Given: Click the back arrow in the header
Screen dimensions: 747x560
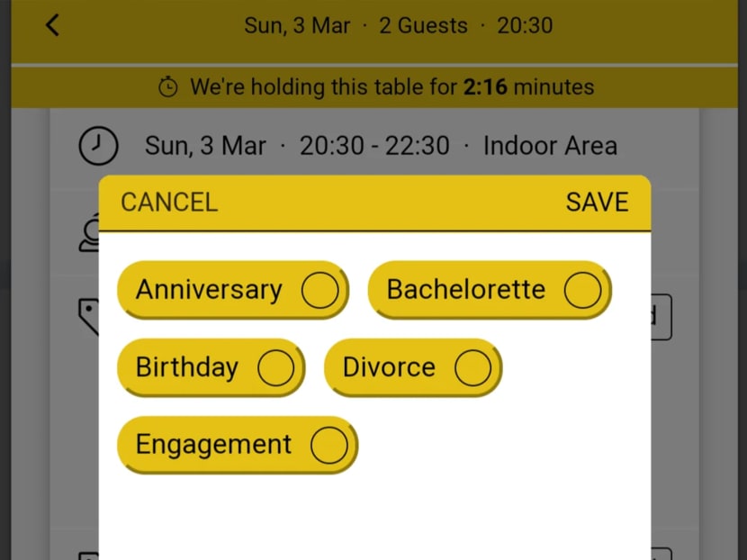Looking at the screenshot, I should pos(51,25).
